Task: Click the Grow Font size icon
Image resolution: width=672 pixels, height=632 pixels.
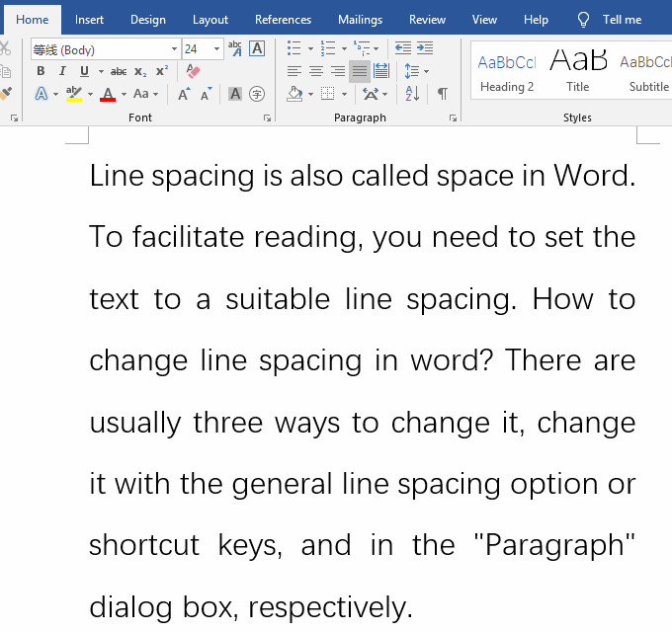Action: pyautogui.click(x=184, y=95)
